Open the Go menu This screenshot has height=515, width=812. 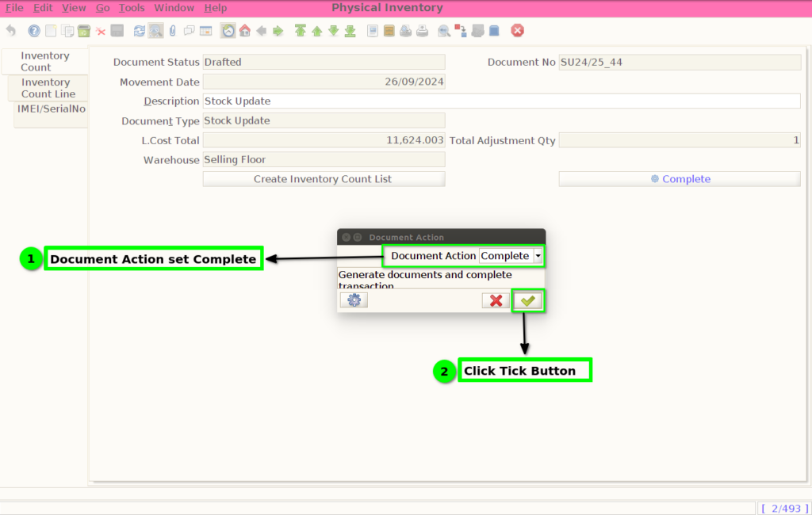click(102, 8)
